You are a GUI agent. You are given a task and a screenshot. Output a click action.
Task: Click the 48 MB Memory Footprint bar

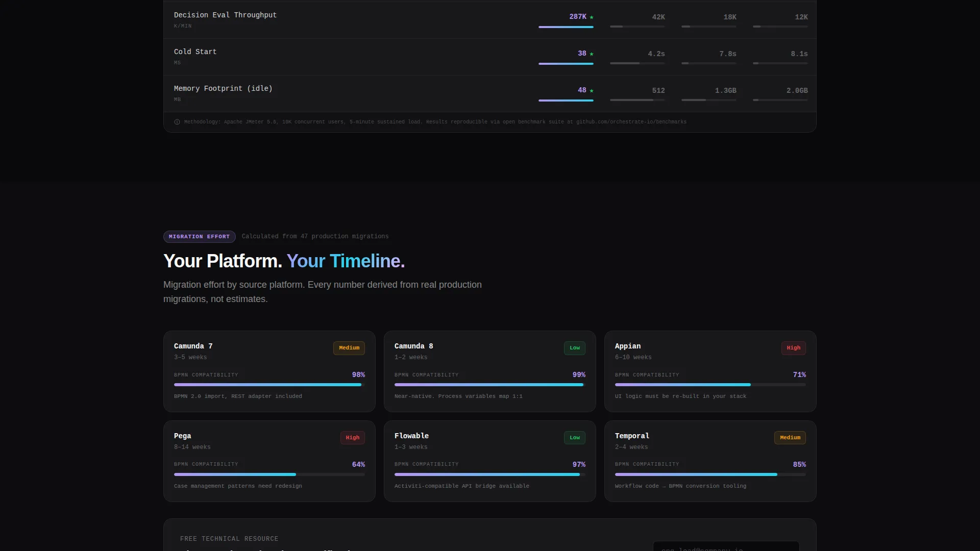click(x=566, y=100)
